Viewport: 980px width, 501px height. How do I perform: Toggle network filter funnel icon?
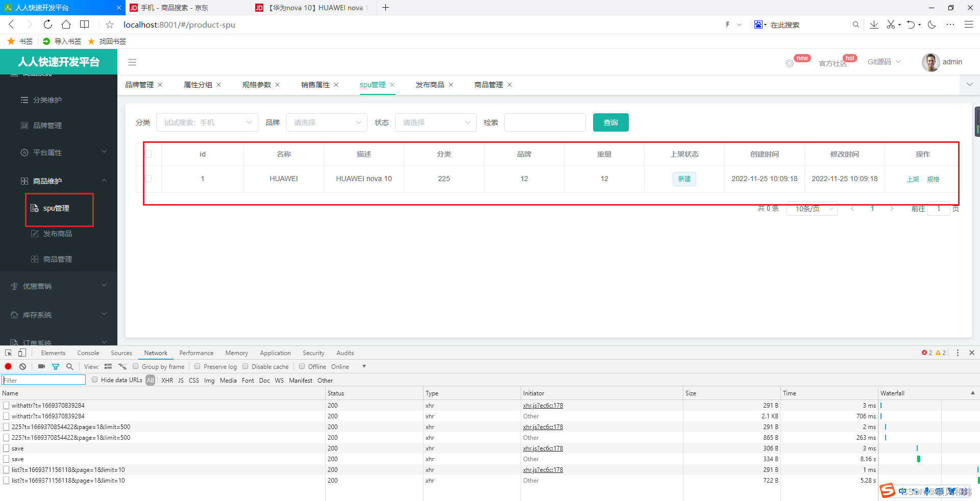point(56,366)
